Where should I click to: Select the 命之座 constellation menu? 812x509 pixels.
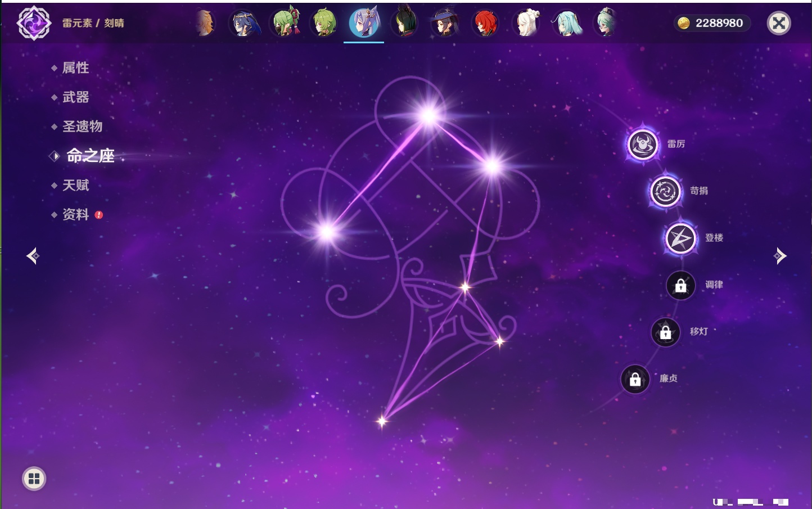[91, 156]
